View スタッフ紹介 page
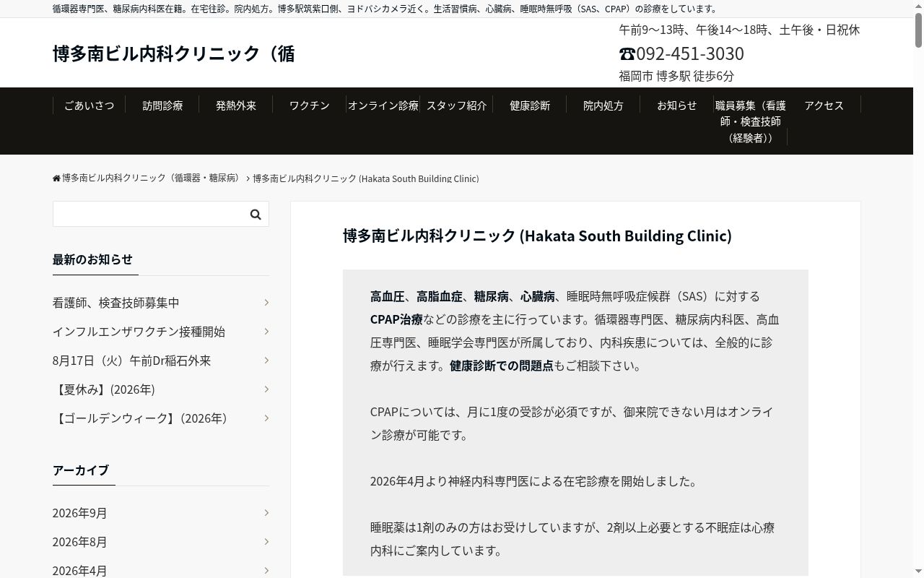The image size is (924, 578). 456,105
